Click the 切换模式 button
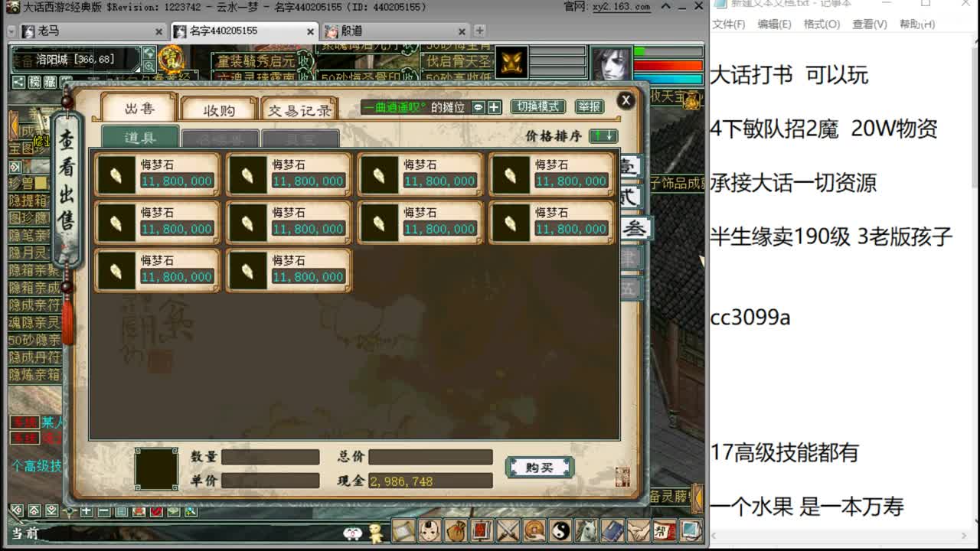This screenshot has height=551, width=980. [x=537, y=107]
